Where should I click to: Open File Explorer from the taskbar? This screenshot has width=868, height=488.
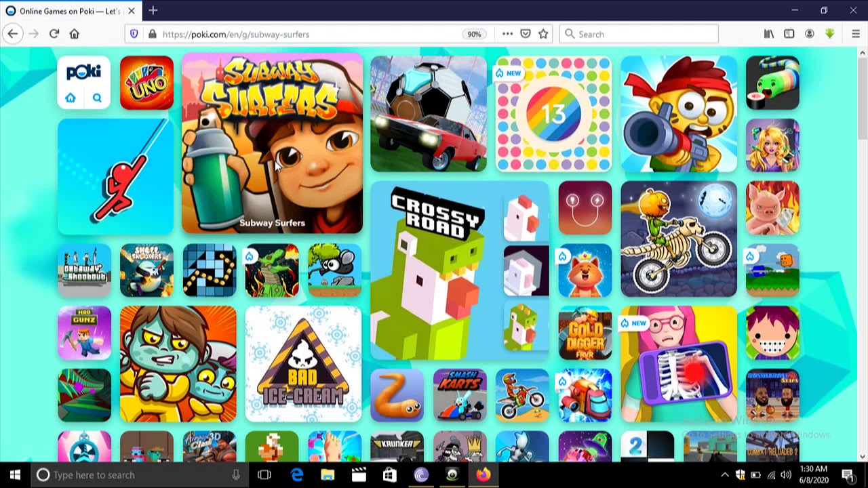tap(328, 475)
